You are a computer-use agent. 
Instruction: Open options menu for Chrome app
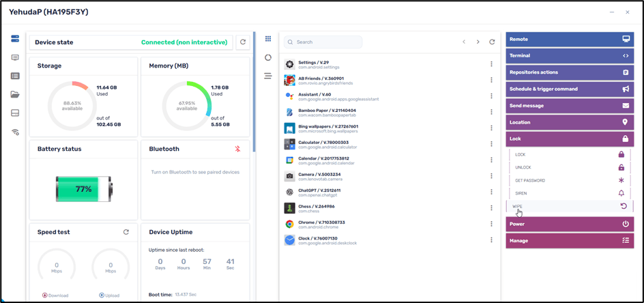point(491,224)
